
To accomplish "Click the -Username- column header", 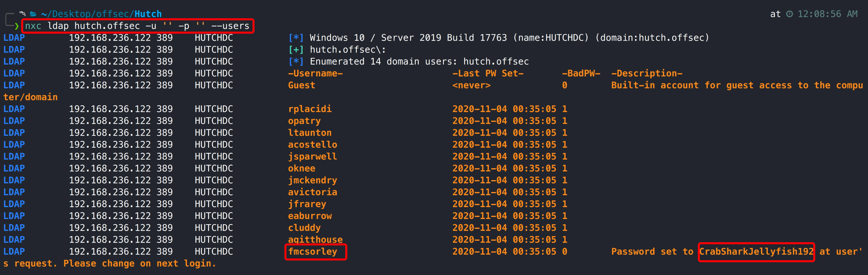I will coord(315,73).
